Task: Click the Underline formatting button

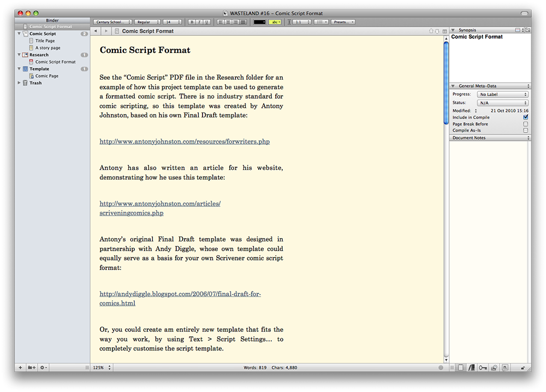Action: (206, 22)
